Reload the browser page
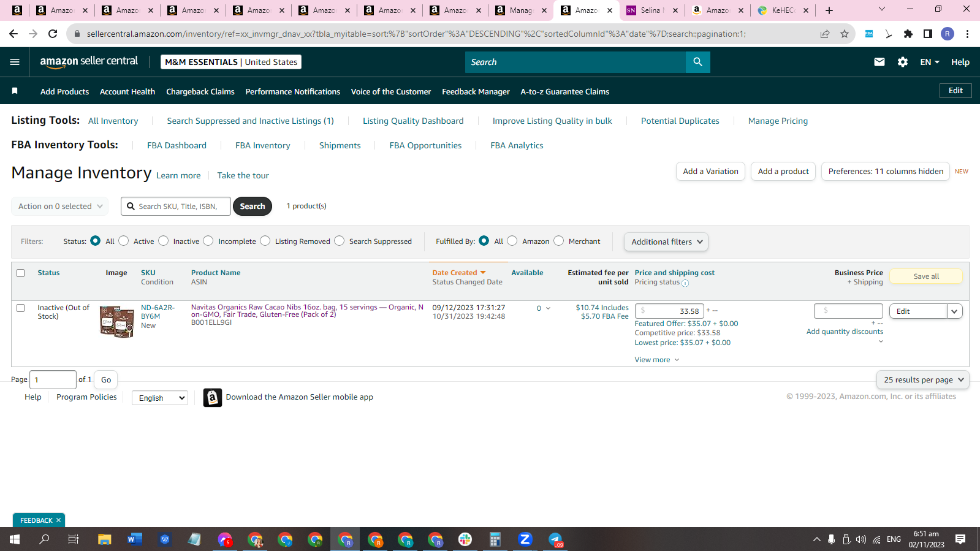Viewport: 980px width, 551px height. 53,34
